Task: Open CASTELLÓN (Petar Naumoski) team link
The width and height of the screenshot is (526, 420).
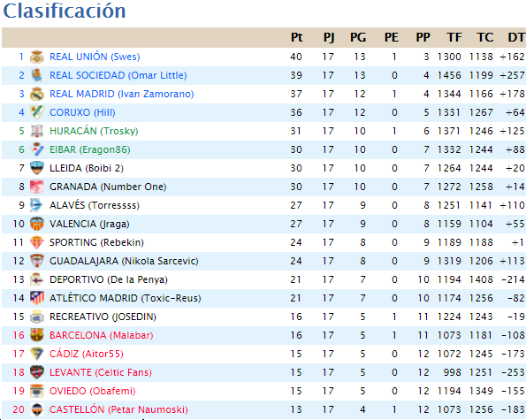Action: click(118, 409)
